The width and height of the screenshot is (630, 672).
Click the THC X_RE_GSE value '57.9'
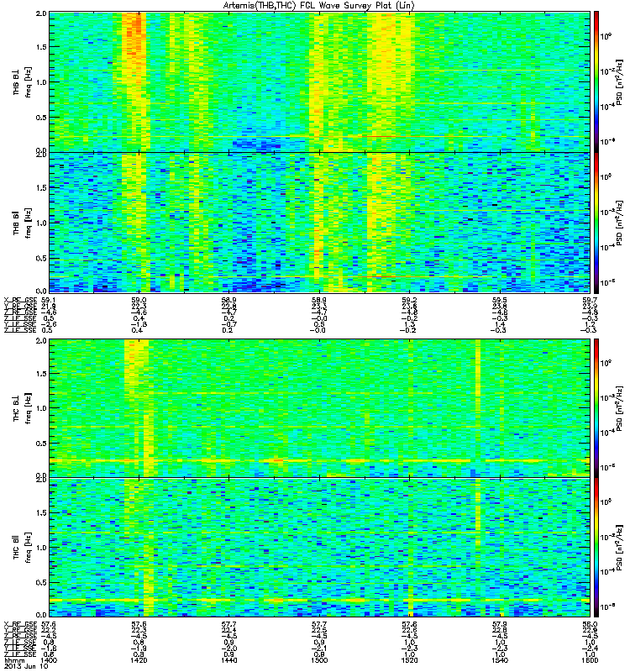(x=500, y=624)
